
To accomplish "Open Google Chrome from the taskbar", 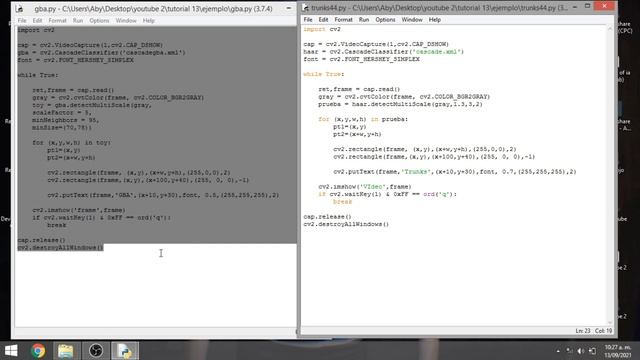I will tap(38, 351).
